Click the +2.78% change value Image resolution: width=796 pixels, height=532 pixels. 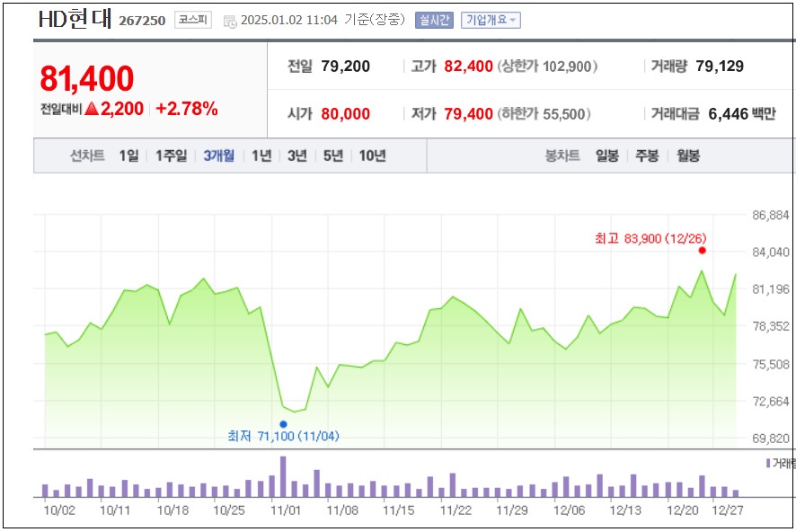[x=187, y=109]
